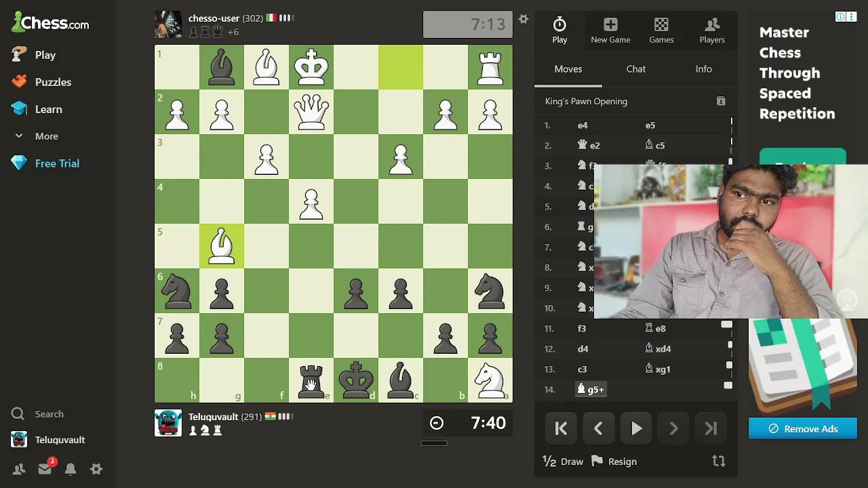868x488 pixels.
Task: Click chesso-user's avatar thumbnail
Action: coord(168,24)
